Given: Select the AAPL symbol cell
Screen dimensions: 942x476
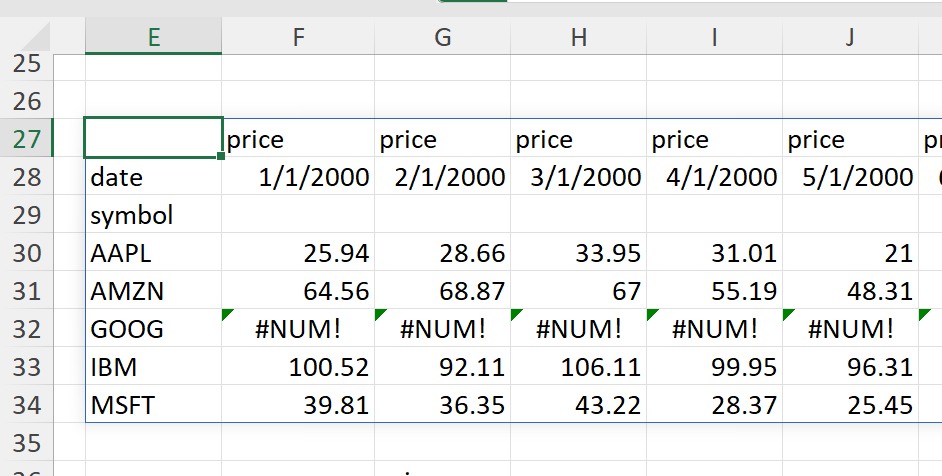Looking at the screenshot, I should point(153,253).
